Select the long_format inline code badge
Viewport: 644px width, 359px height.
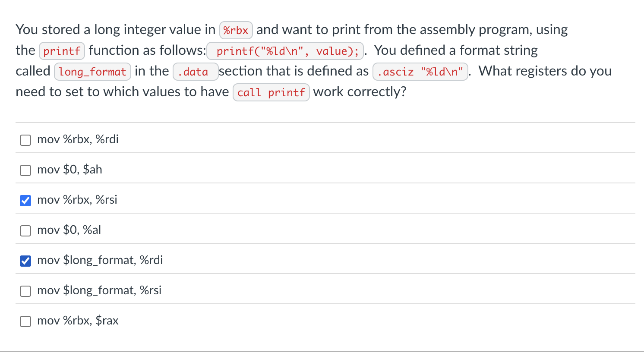(x=92, y=72)
